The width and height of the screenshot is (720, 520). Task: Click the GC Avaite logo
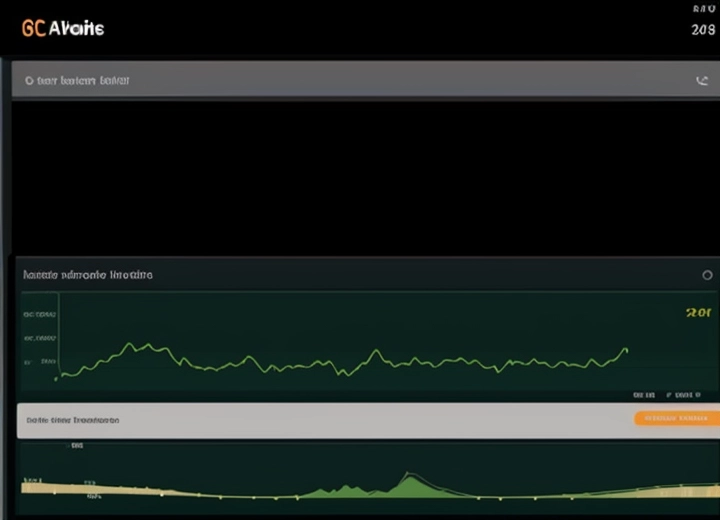[x=63, y=28]
